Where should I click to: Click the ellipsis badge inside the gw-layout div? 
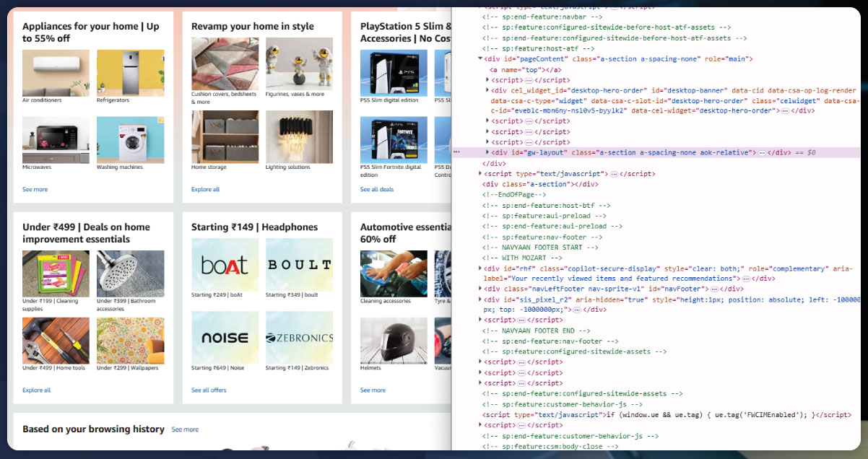pyautogui.click(x=761, y=153)
